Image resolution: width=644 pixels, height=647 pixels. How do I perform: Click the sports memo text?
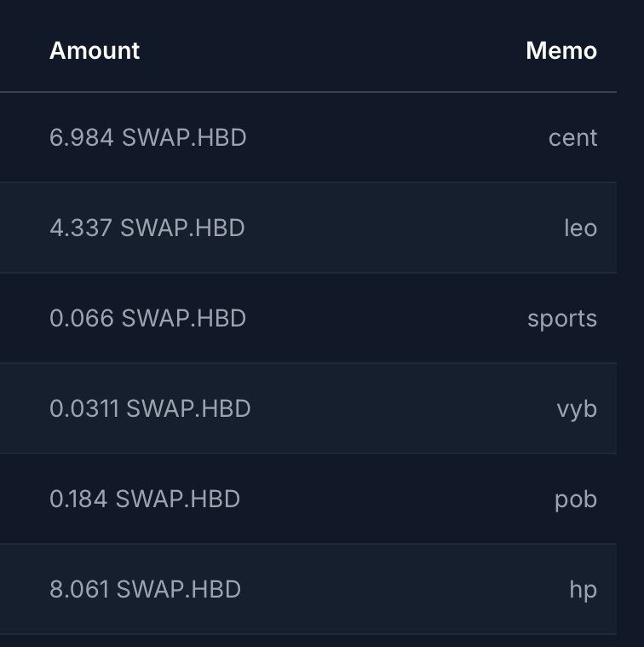pos(562,319)
